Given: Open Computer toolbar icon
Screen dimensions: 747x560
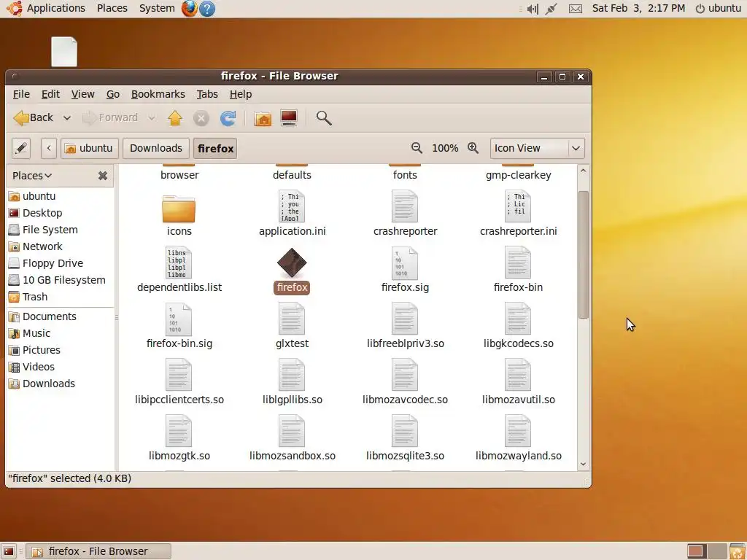Looking at the screenshot, I should [289, 117].
